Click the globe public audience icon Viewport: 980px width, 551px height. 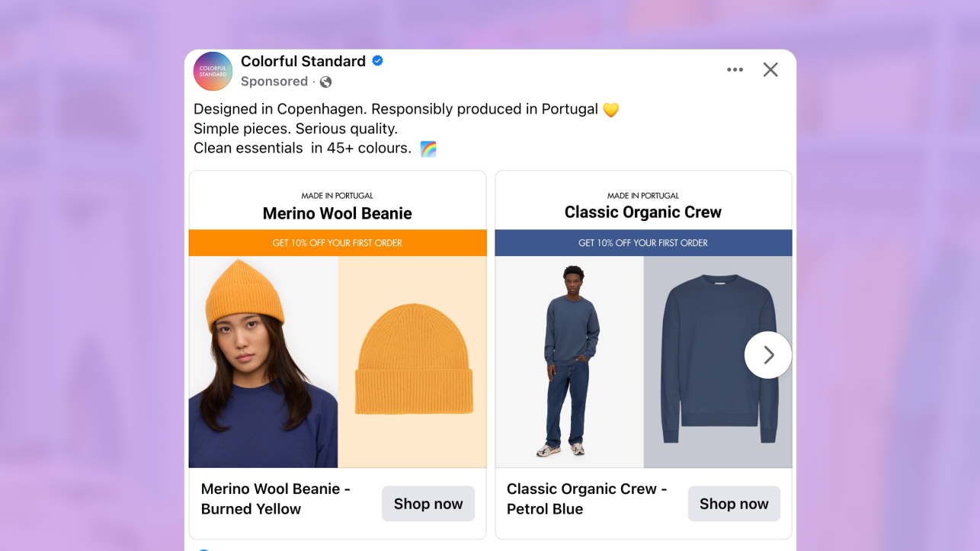point(325,82)
